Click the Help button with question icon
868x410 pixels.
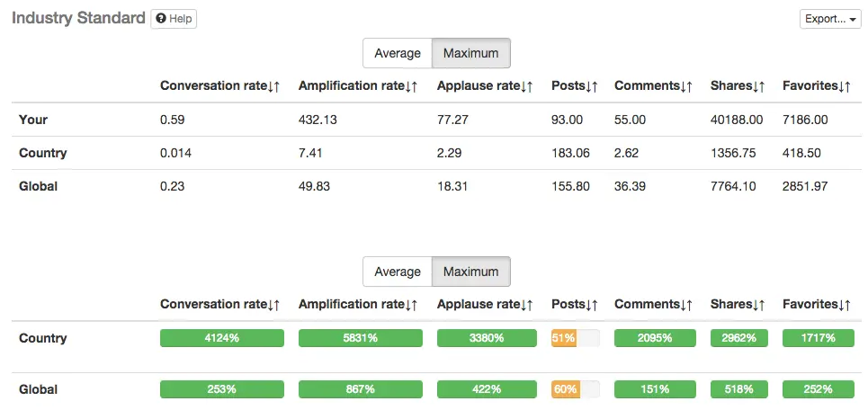174,19
